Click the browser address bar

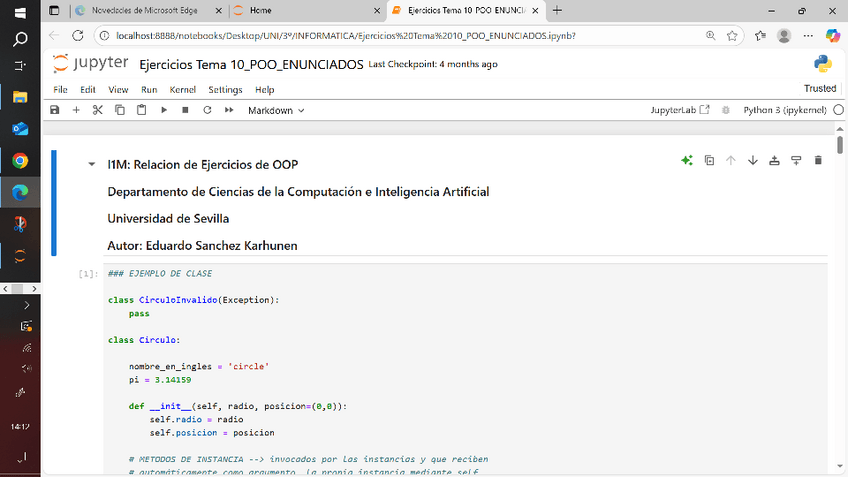(x=400, y=35)
